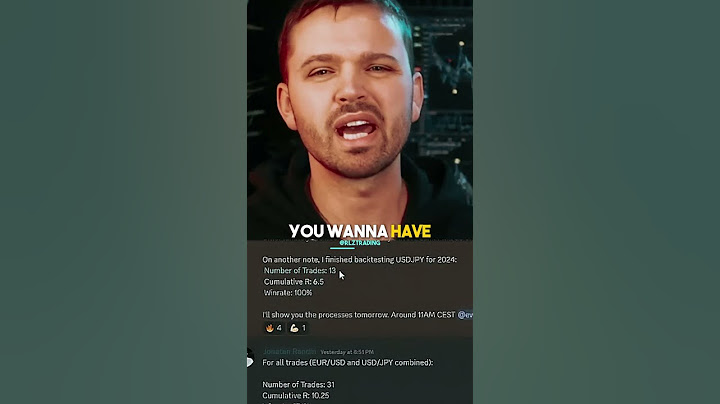Image resolution: width=720 pixels, height=404 pixels.
Task: Select the "Winrate: 100%" line
Action: [x=287, y=292]
